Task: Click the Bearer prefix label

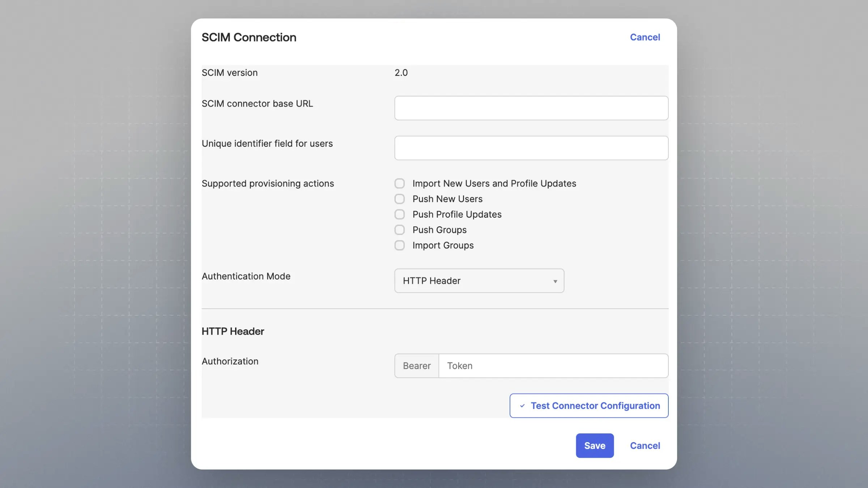Action: [x=417, y=366]
